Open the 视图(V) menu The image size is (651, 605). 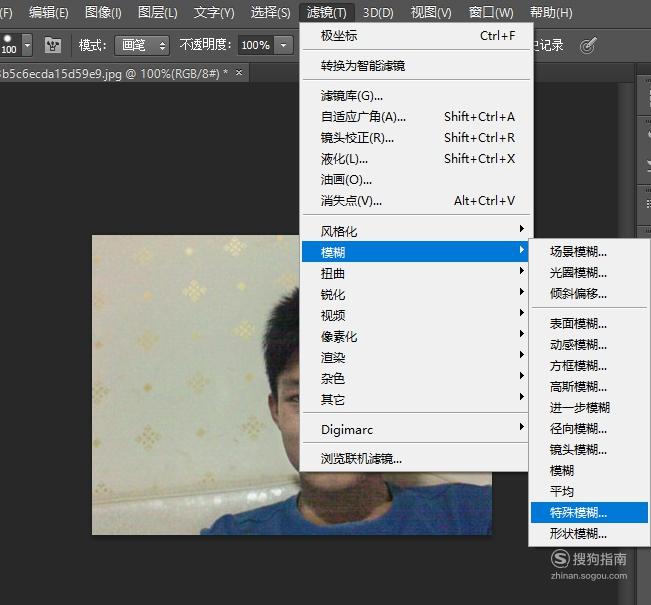431,12
